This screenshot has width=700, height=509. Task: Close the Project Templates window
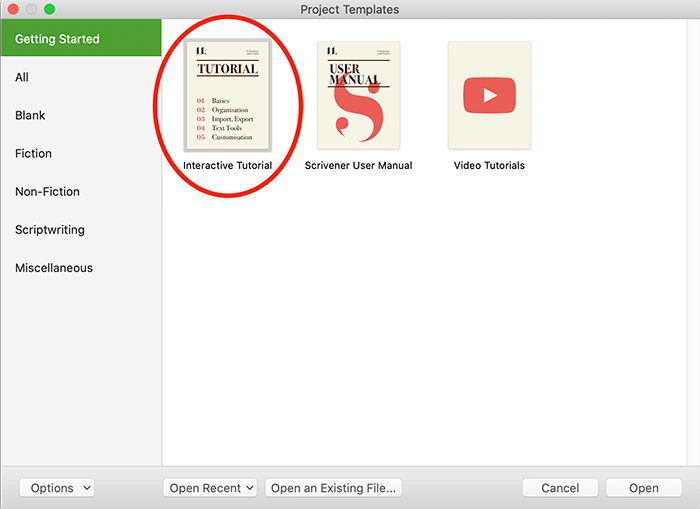click(x=13, y=9)
